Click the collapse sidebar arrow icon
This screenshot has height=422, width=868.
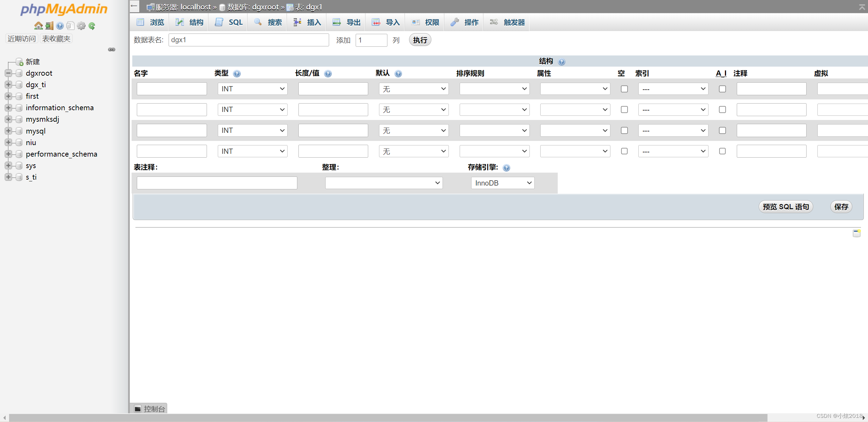(134, 6)
